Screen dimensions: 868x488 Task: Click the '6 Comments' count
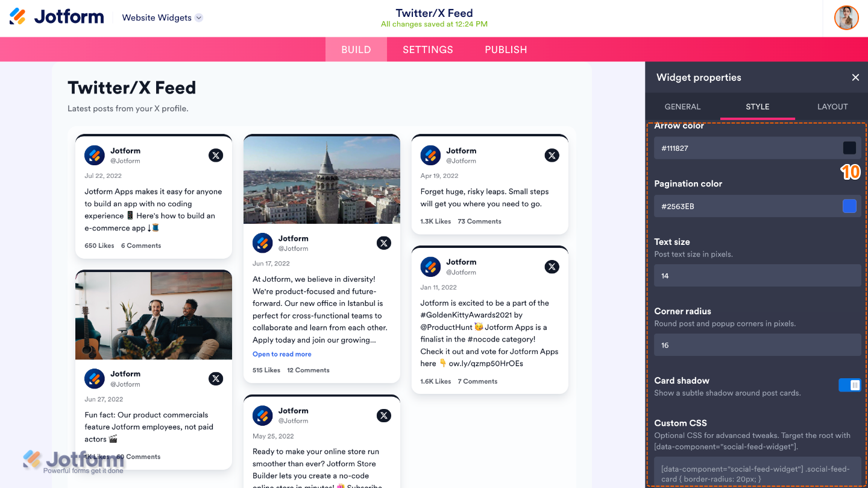pos(141,246)
